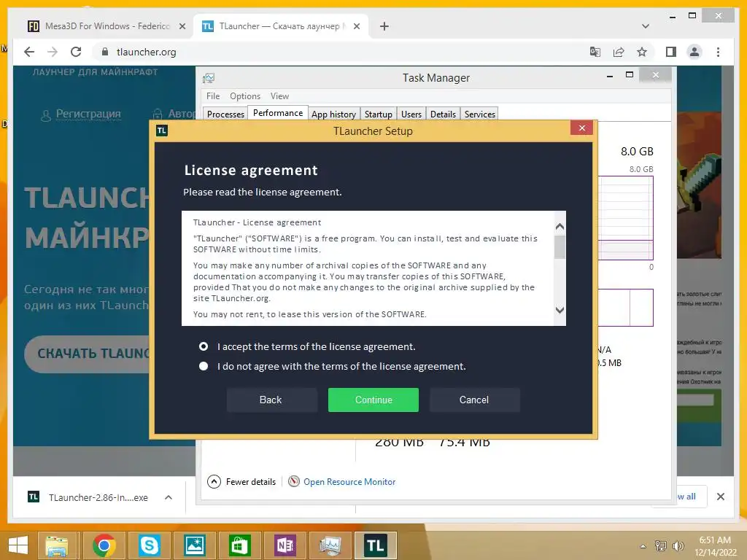Select the do not agree radio button
Image resolution: width=747 pixels, height=560 pixels.
(x=204, y=366)
